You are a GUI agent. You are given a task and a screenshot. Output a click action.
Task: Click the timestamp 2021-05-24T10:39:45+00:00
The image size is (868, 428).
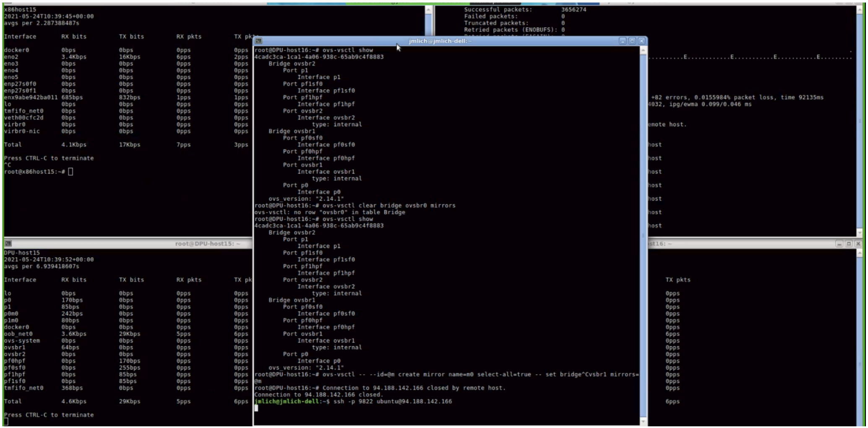point(49,16)
